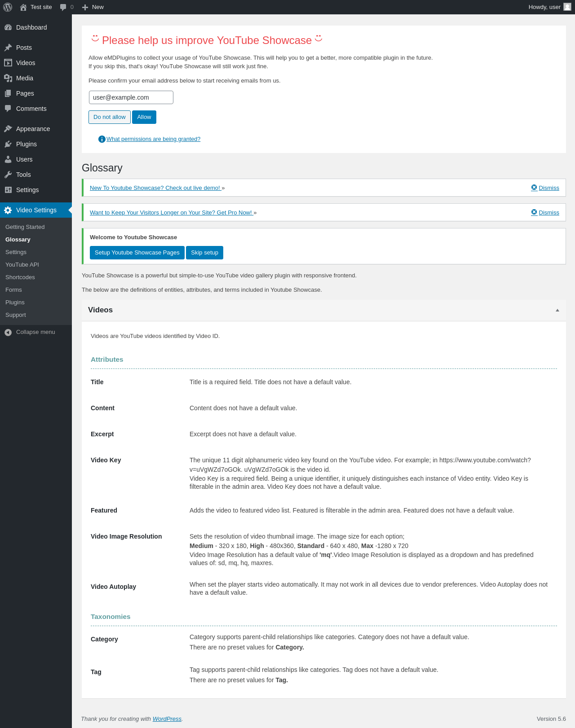
Task: Click the Excerpt attribute label
Action: (x=102, y=434)
